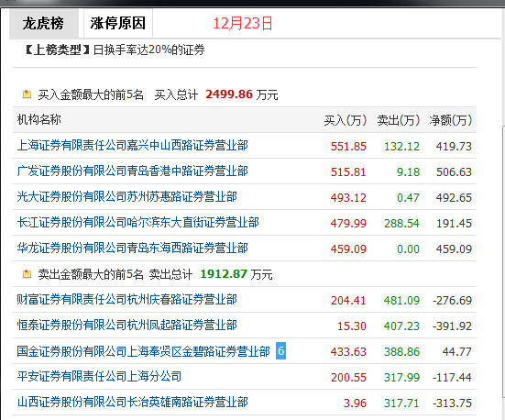
Task: Open 恒泰证券杭州凤起路证券营业部 link
Action: point(126,325)
